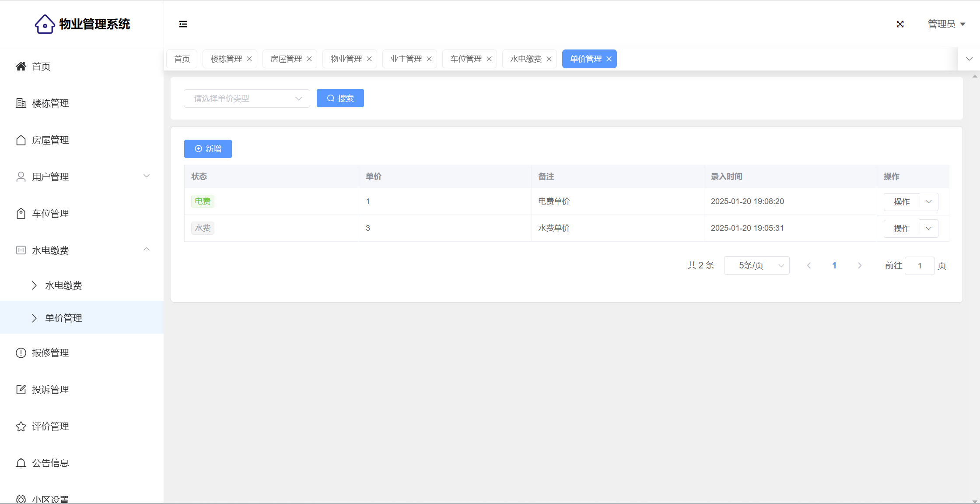Click the house logo icon

45,24
